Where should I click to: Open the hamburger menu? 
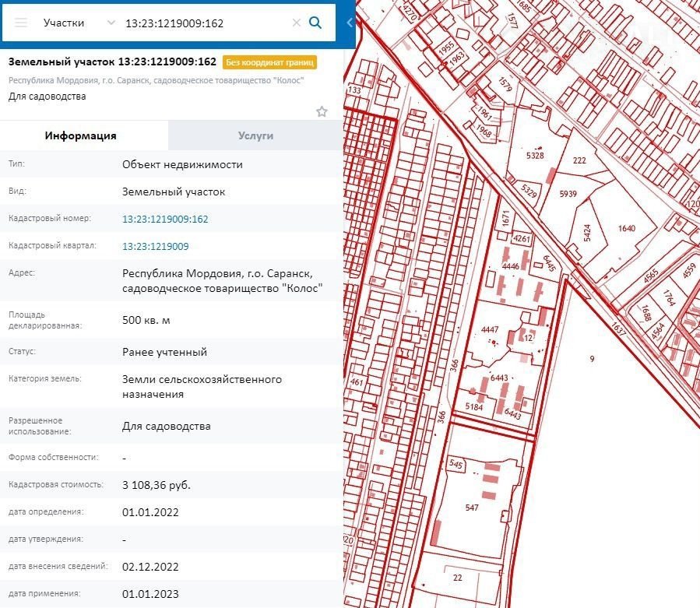click(21, 23)
